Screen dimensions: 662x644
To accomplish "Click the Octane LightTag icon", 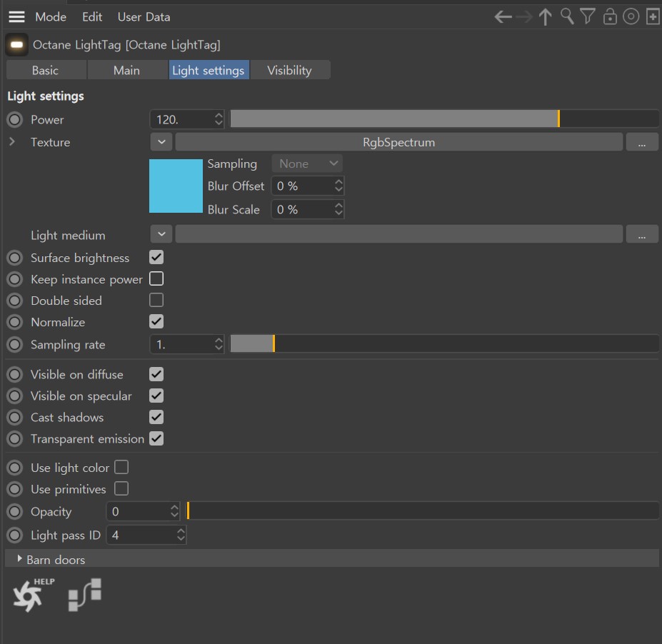I will pos(17,45).
